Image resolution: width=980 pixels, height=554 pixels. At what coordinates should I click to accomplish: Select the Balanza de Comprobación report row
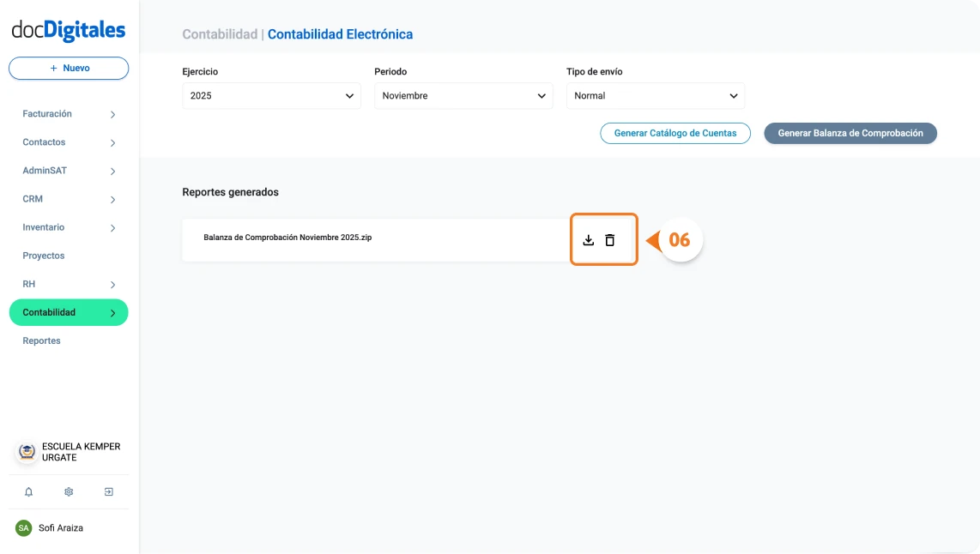click(x=360, y=238)
